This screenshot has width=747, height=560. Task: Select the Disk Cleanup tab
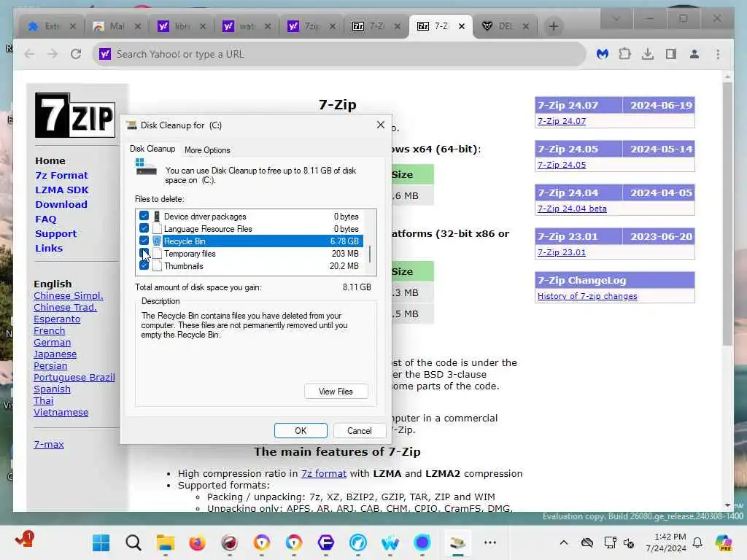pyautogui.click(x=152, y=149)
